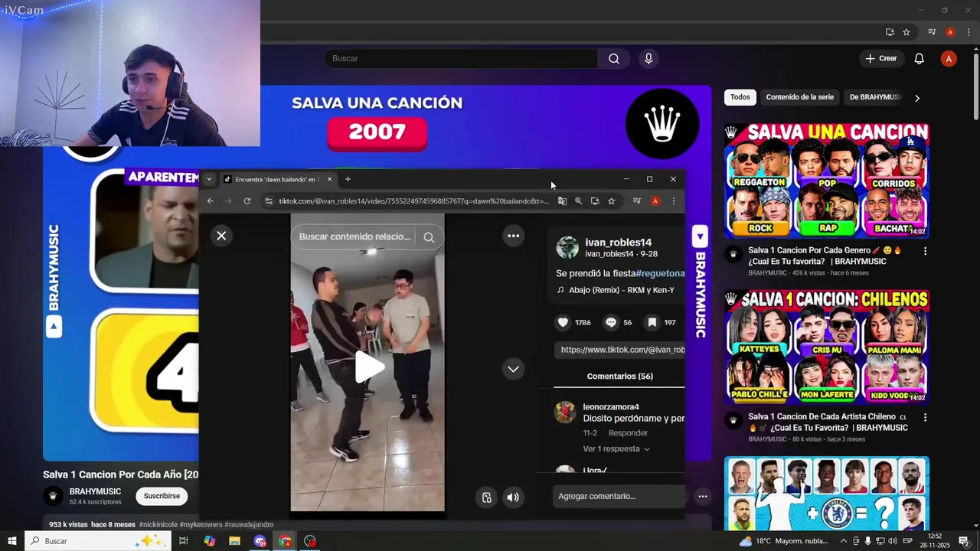The width and height of the screenshot is (980, 551).
Task: Open TikTok video three-dot options
Action: pyautogui.click(x=514, y=236)
